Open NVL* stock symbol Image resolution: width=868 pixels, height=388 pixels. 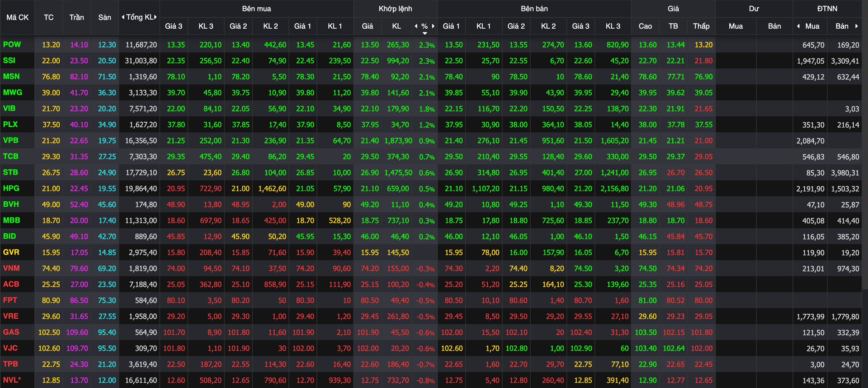pos(12,380)
